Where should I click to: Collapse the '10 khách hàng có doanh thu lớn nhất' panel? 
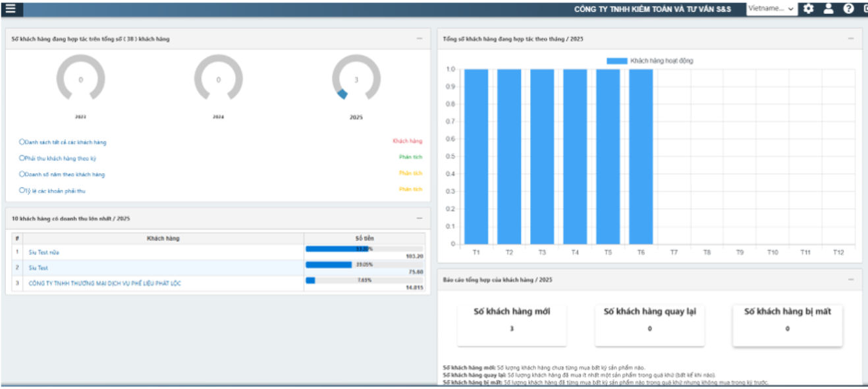(x=420, y=218)
